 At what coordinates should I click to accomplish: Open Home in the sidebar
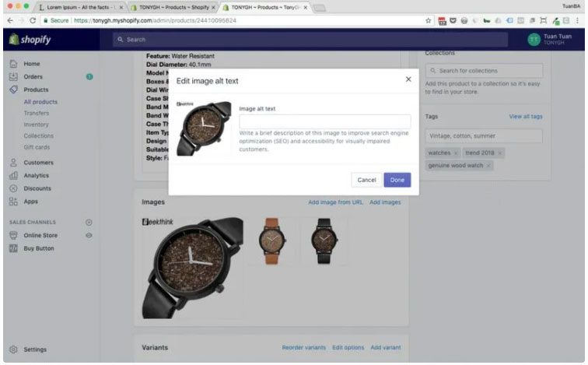31,64
